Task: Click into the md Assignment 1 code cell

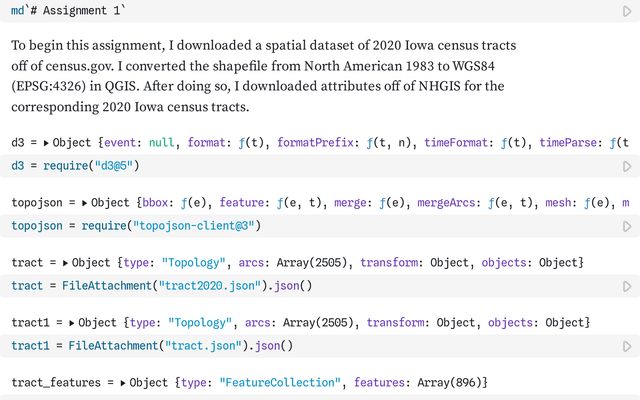Action: (100, 11)
